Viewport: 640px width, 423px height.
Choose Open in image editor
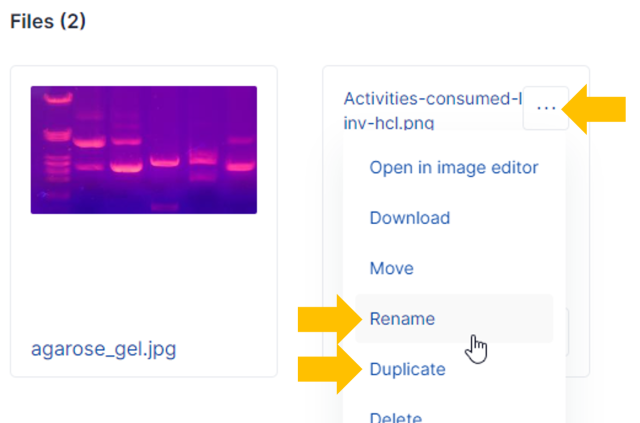tap(454, 167)
